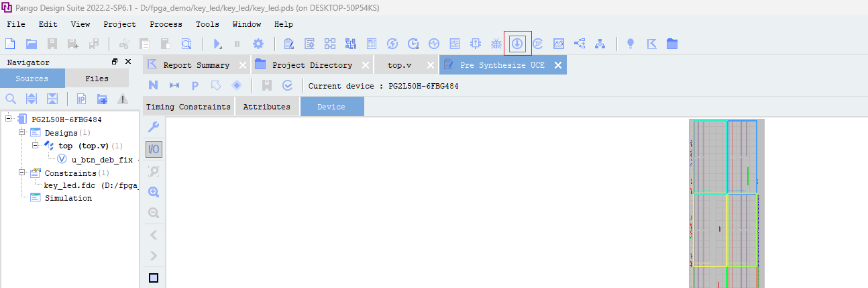Screen dimensions: 868x288
Task: Collapse the Constraints tree node
Action: [x=22, y=173]
